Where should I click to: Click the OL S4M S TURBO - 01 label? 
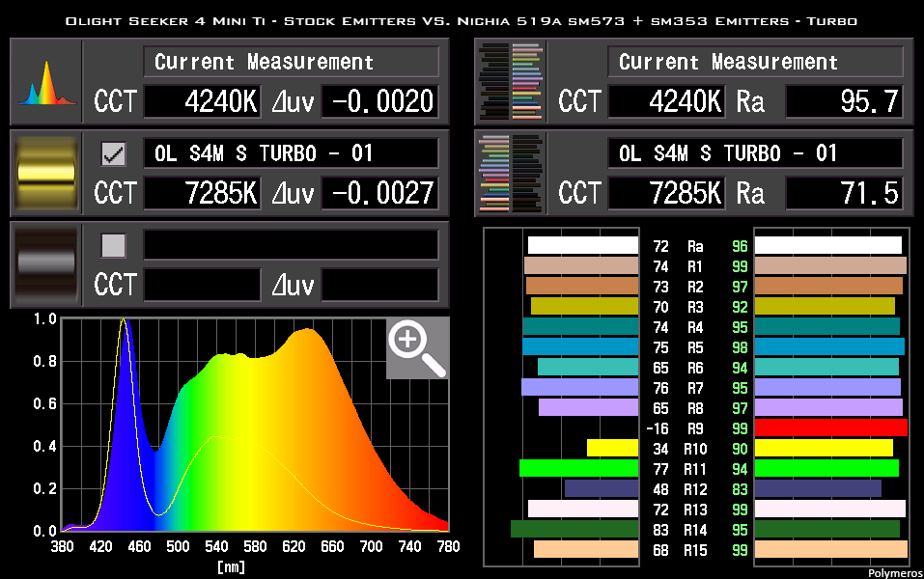[290, 152]
